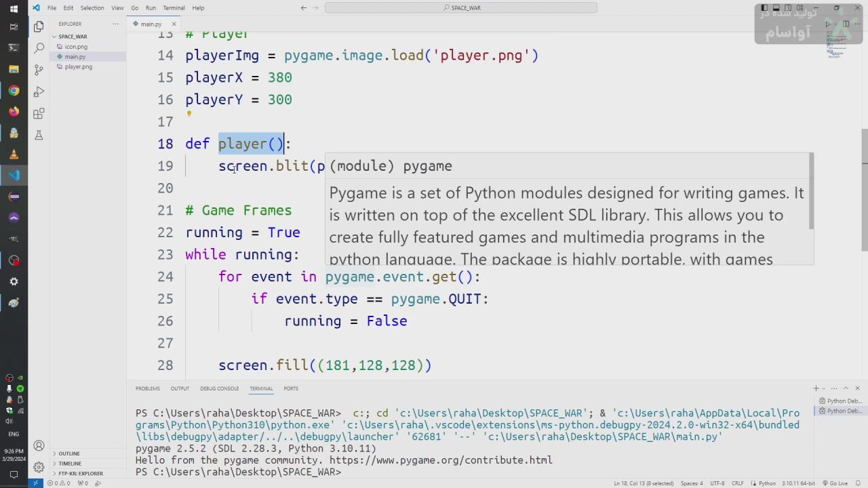This screenshot has width=868, height=488.
Task: Open Run and Debug view
Action: point(39,91)
